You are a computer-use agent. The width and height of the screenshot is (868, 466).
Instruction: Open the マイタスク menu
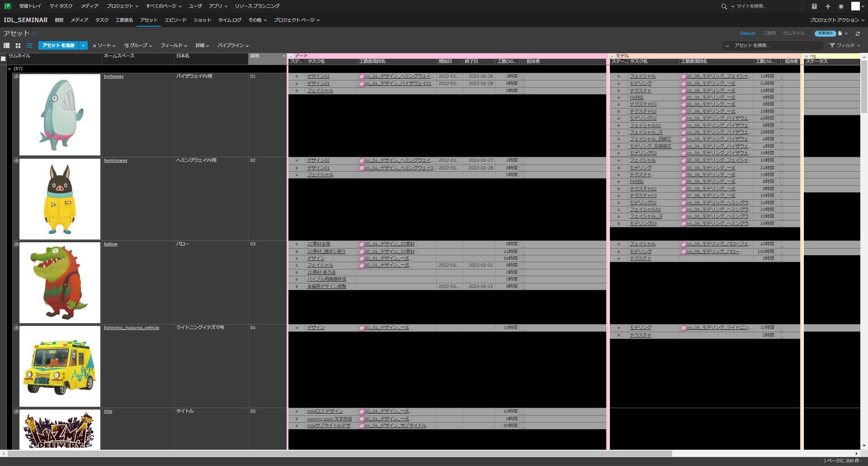coord(61,6)
